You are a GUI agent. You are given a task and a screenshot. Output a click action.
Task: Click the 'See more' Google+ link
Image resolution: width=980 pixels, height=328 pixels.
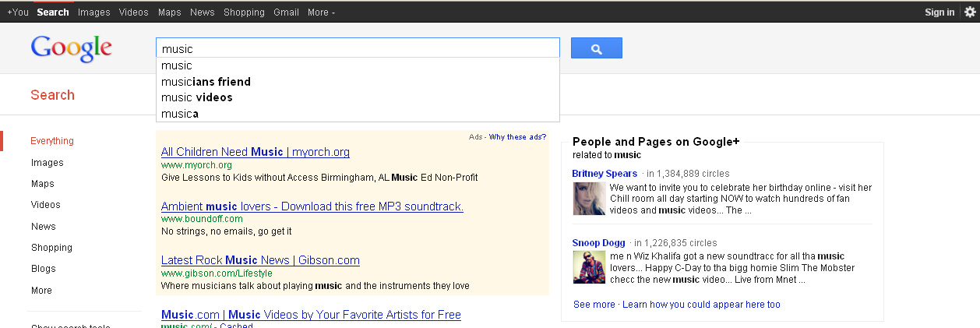(x=594, y=305)
